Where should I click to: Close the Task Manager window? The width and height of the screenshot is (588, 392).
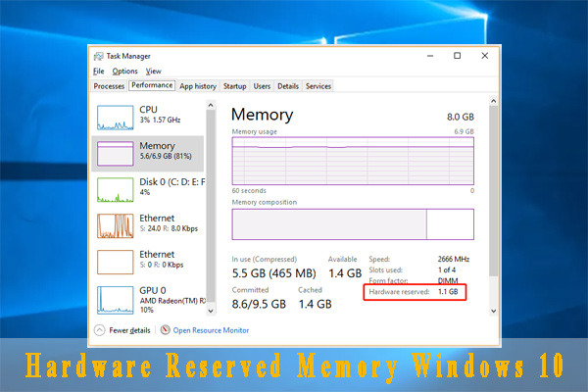click(x=485, y=56)
